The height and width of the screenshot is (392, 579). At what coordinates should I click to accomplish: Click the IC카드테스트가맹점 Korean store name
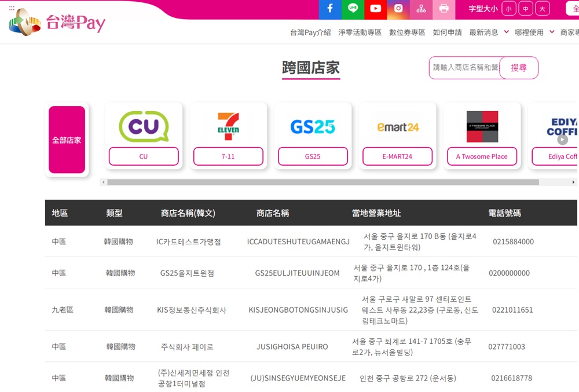189,242
